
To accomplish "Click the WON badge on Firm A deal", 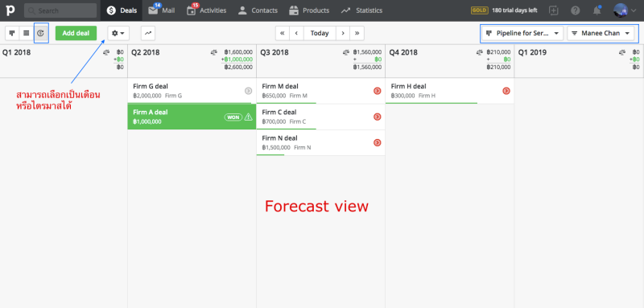I will tap(233, 117).
